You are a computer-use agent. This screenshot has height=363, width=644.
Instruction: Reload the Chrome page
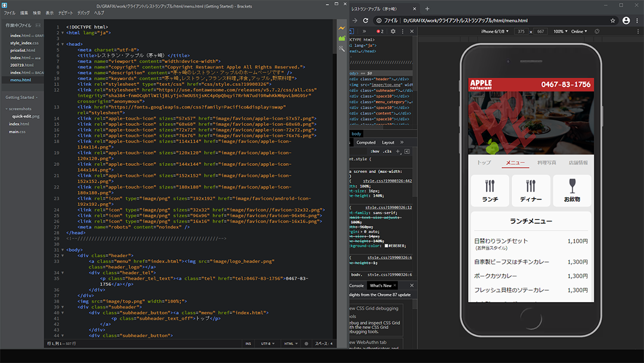pos(365,20)
